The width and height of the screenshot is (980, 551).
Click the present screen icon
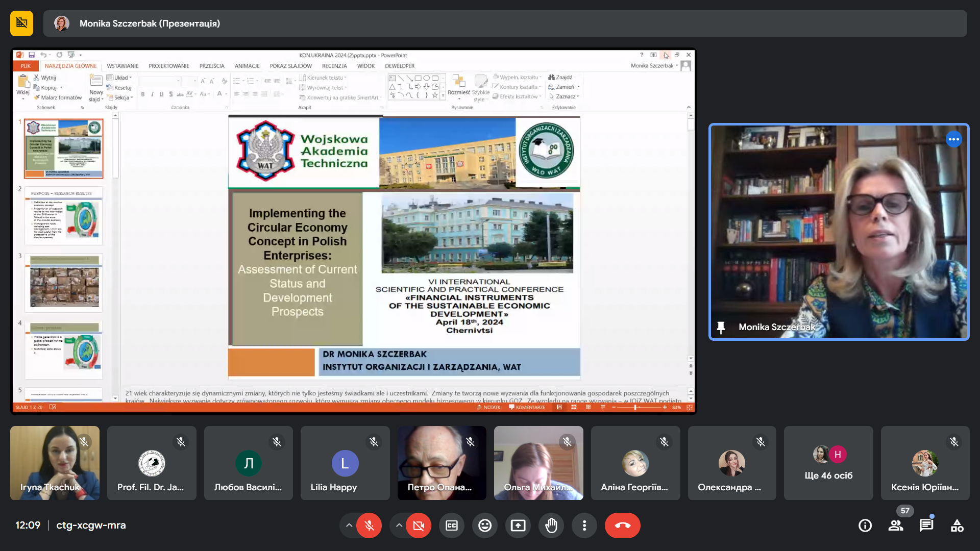point(518,525)
